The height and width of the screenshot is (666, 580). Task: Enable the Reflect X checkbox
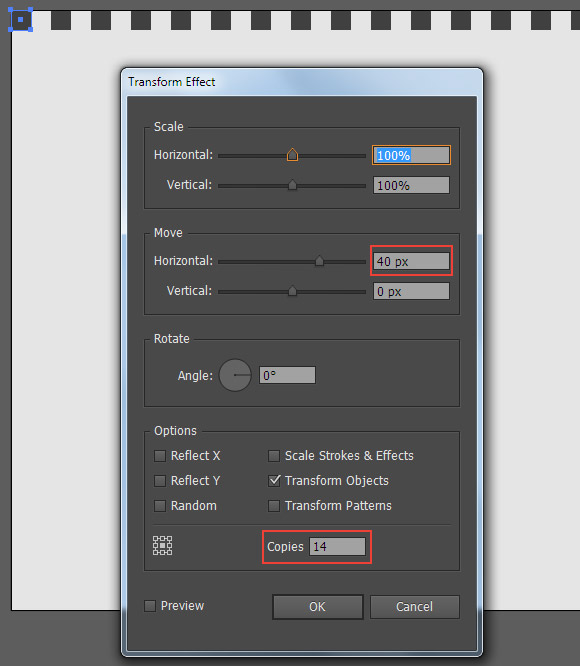(160, 456)
